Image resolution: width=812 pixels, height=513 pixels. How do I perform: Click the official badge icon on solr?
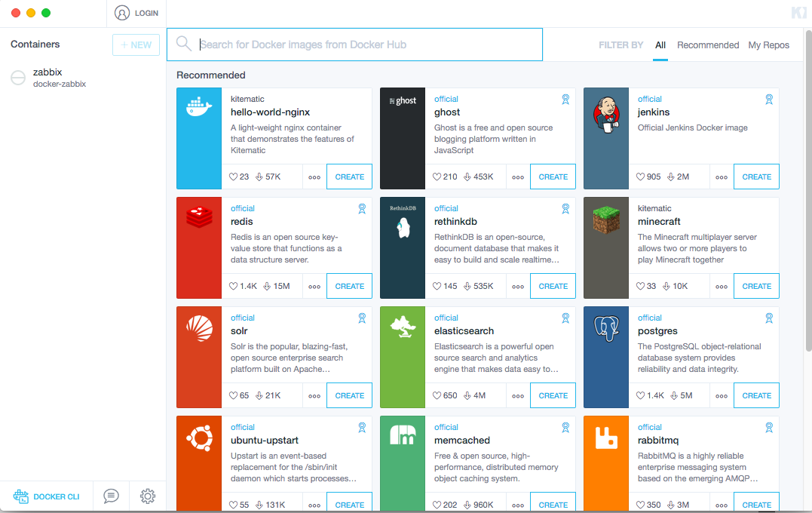pyautogui.click(x=362, y=318)
